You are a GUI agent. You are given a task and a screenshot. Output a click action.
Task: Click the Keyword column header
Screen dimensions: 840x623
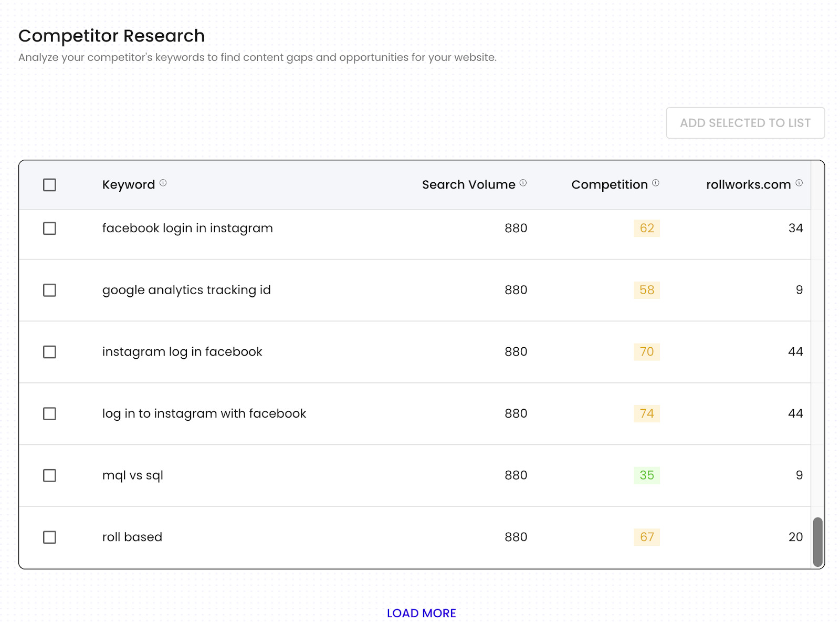[129, 185]
